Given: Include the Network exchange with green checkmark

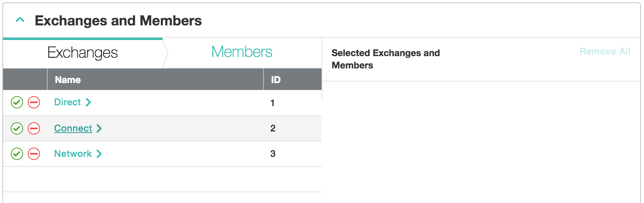Looking at the screenshot, I should (17, 154).
